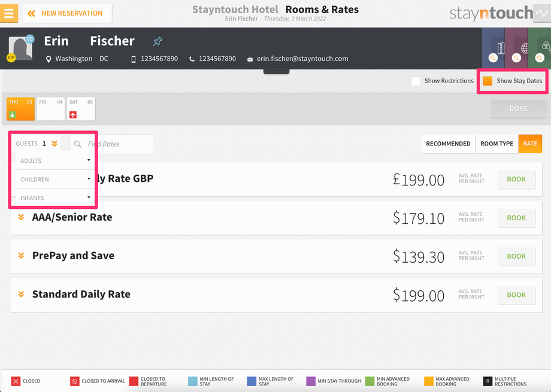This screenshot has width=551, height=392.
Task: Click the Max Advanced Booking swatch
Action: pos(429,381)
